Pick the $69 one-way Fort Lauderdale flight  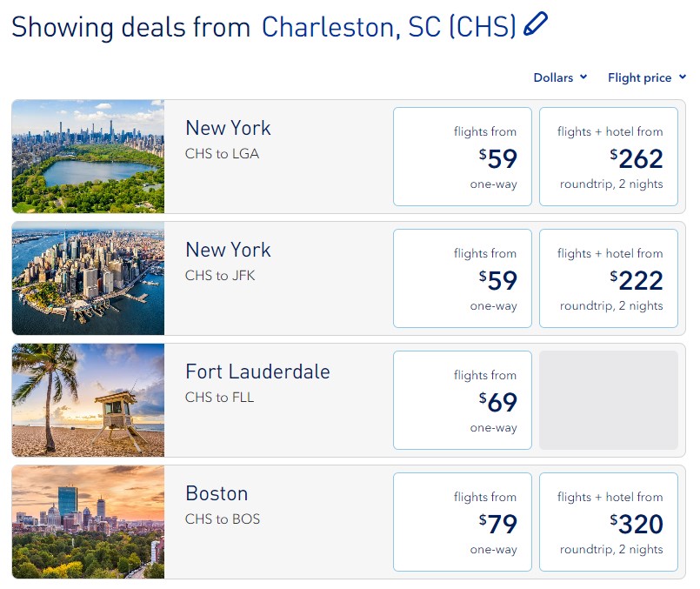(x=463, y=400)
